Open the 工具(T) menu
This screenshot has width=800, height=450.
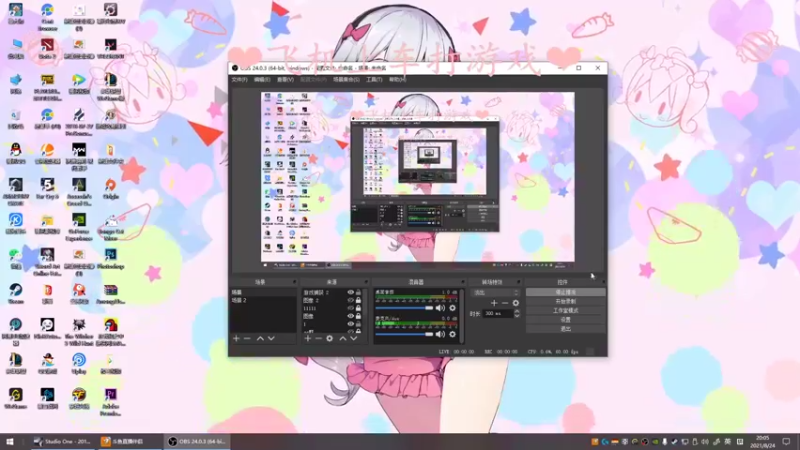coord(374,80)
